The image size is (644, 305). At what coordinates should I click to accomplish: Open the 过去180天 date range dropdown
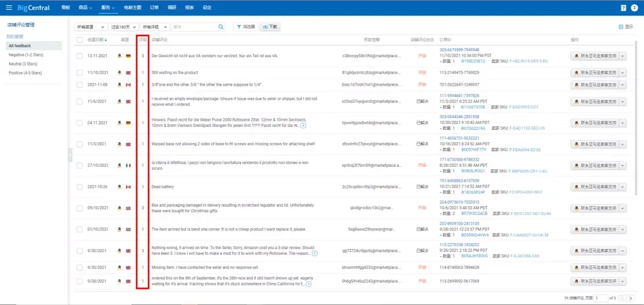point(123,27)
